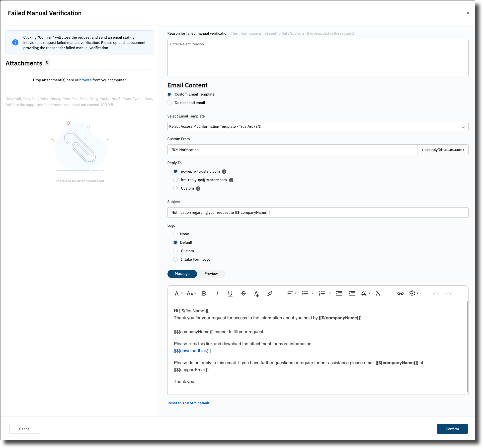Switch to the Preview tab

coord(211,274)
